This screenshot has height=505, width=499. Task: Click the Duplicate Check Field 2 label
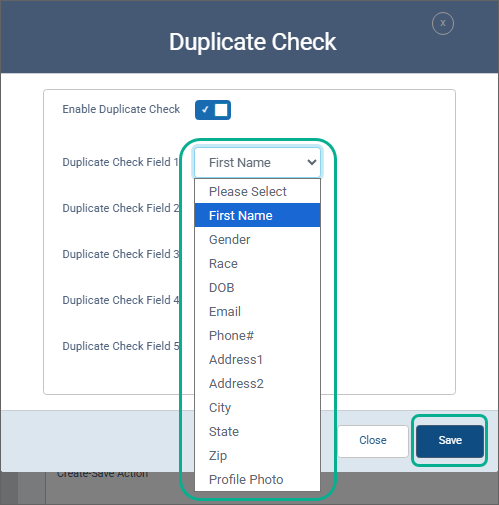point(121,208)
